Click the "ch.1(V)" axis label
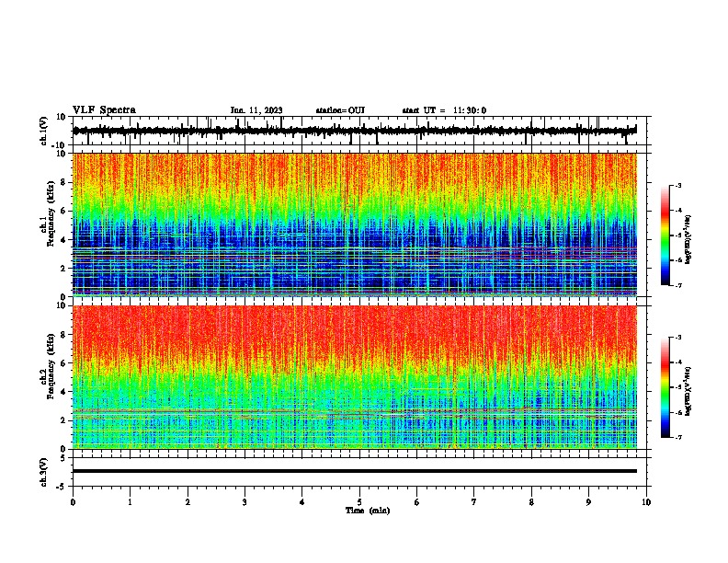The width and height of the screenshot is (728, 563). pyautogui.click(x=44, y=131)
